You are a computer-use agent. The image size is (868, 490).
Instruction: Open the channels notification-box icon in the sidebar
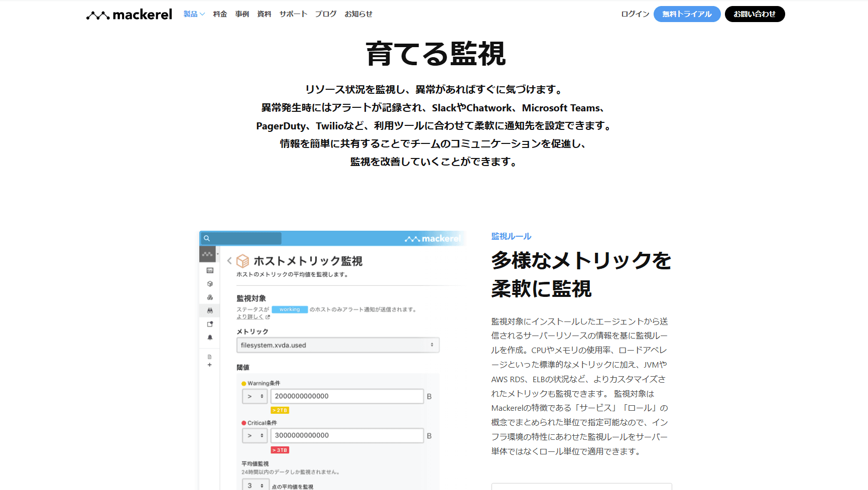point(210,324)
